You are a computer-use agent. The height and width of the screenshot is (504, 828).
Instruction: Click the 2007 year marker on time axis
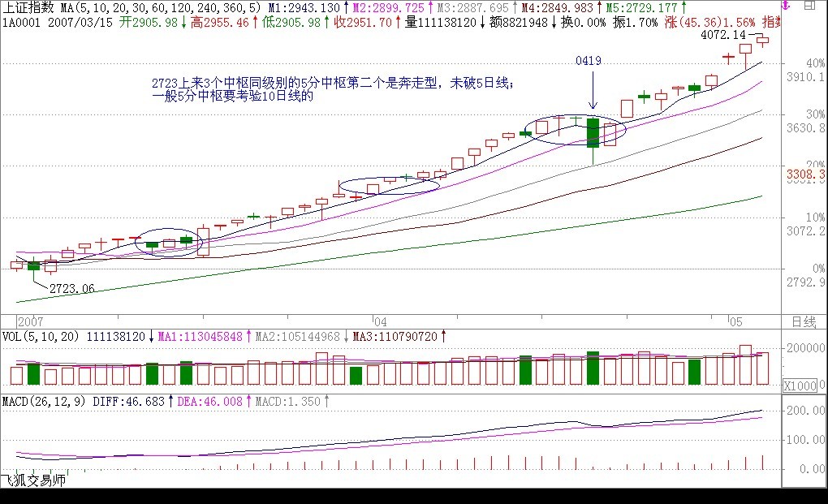click(x=29, y=321)
